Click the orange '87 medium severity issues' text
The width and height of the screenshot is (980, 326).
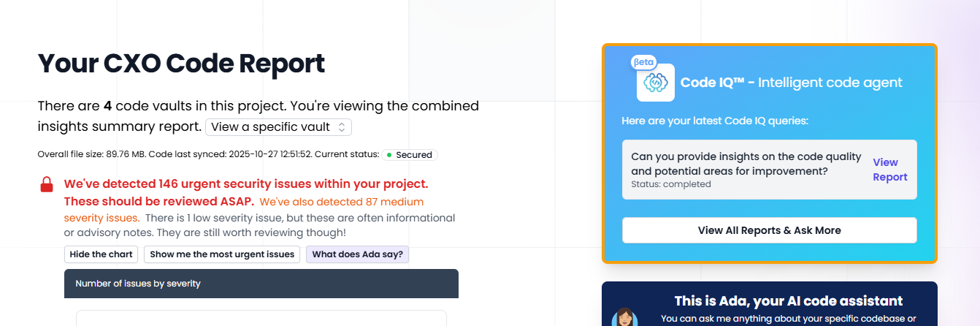[341, 202]
